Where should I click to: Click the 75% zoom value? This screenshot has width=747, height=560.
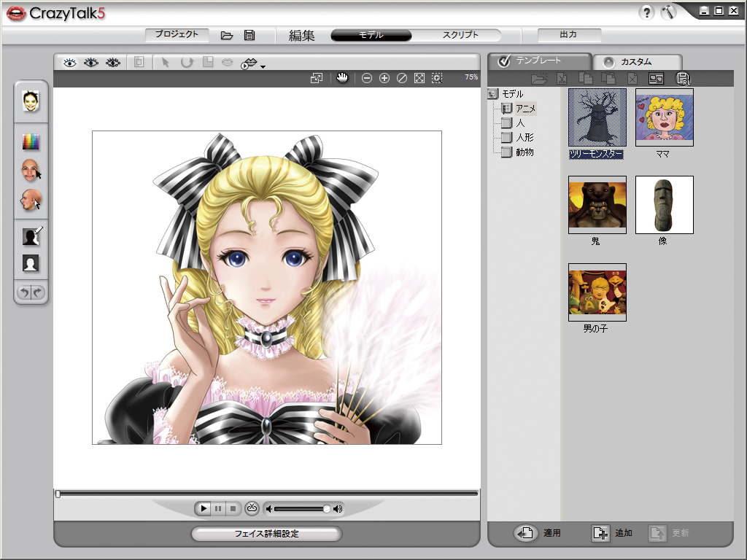[471, 77]
